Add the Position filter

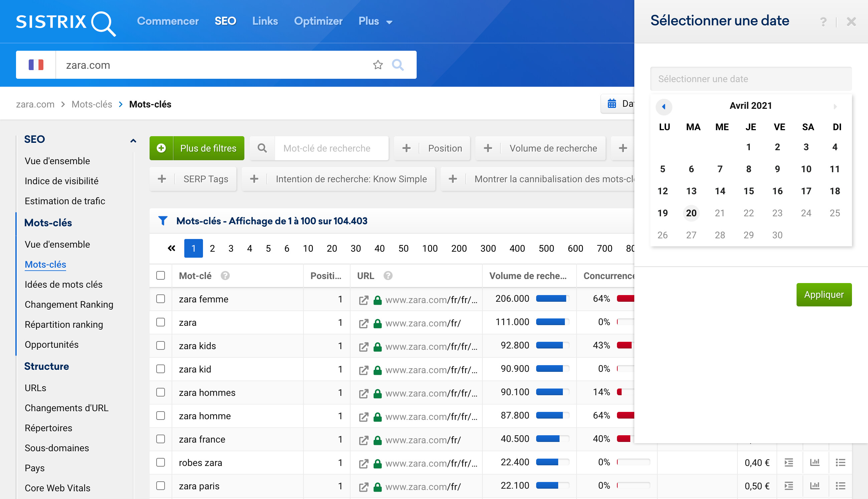(432, 148)
